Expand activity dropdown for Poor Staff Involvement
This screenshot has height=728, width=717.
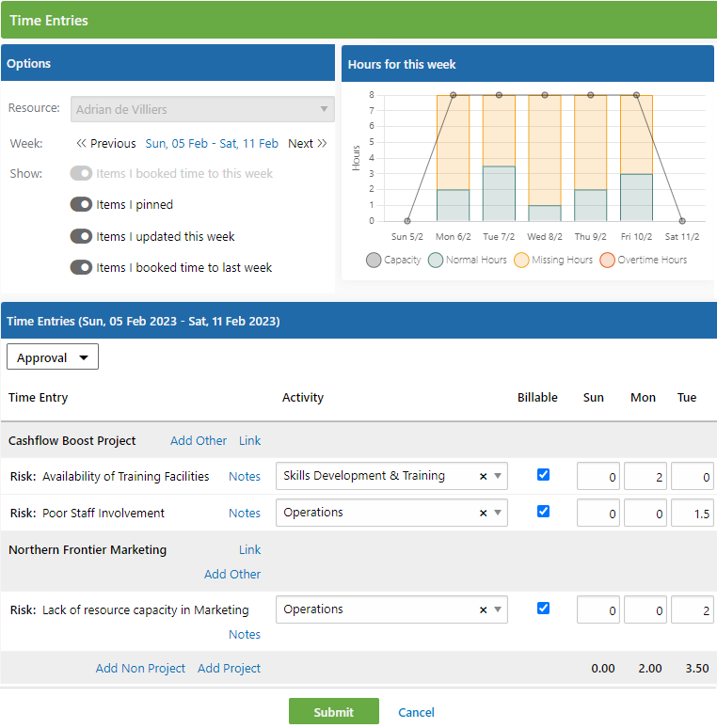click(498, 513)
